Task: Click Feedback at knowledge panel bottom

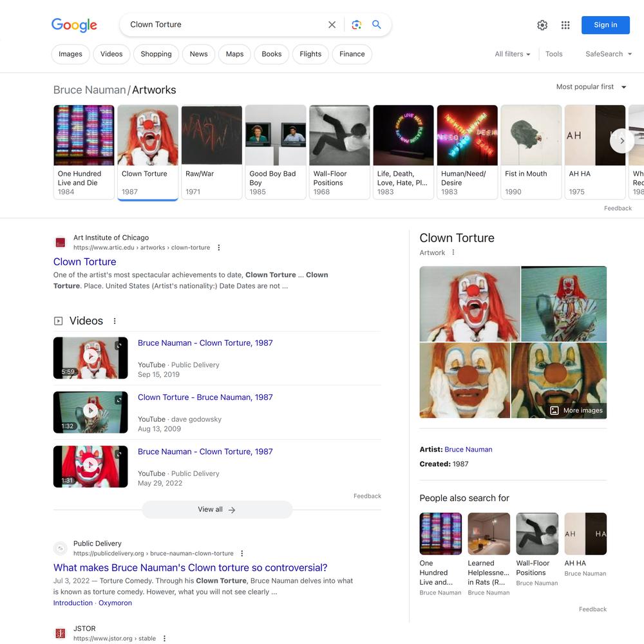Action: pos(592,609)
